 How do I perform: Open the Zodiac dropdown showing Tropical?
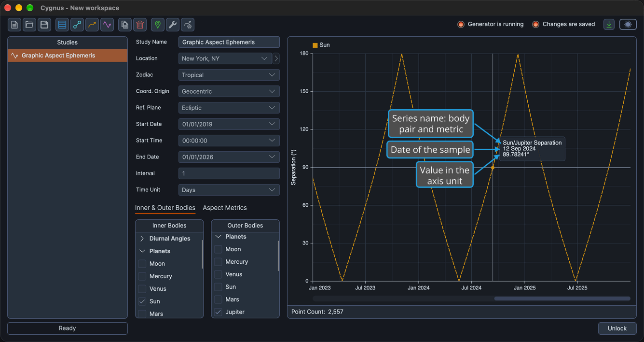pyautogui.click(x=229, y=75)
